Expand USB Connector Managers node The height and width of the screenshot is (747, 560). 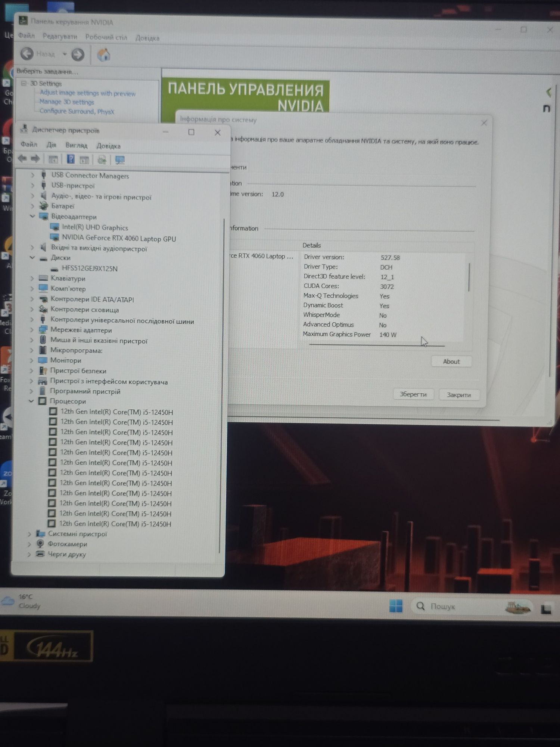click(33, 175)
